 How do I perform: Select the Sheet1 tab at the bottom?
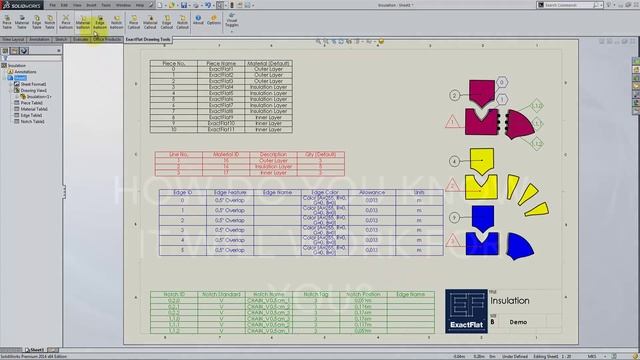coord(35,350)
